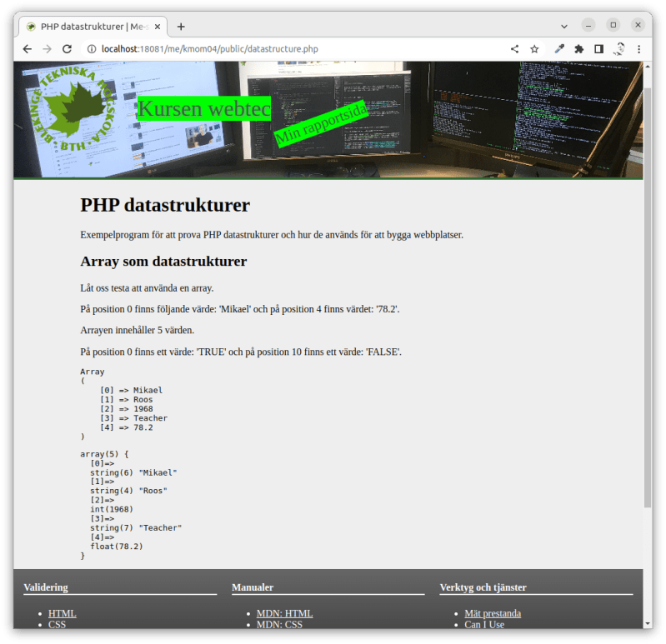Open the MDN: HTML manual link
The width and height of the screenshot is (666, 644).
coord(284,613)
